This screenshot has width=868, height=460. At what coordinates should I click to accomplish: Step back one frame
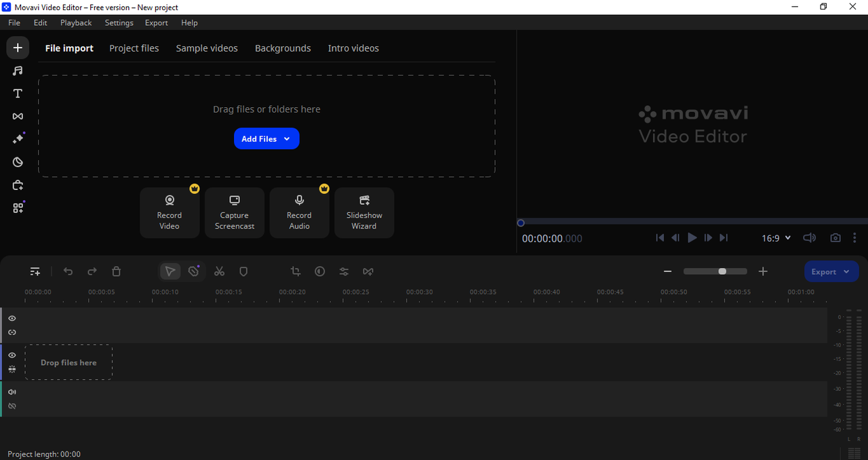pos(675,238)
